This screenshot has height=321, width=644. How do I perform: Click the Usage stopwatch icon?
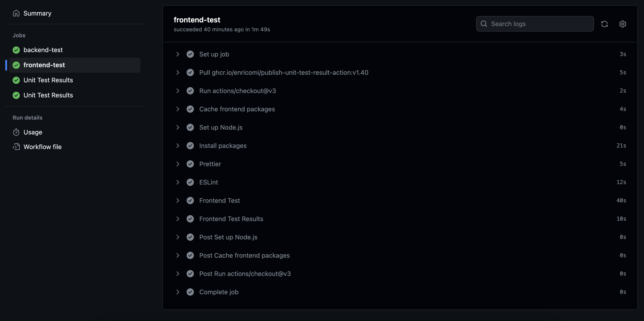(16, 132)
